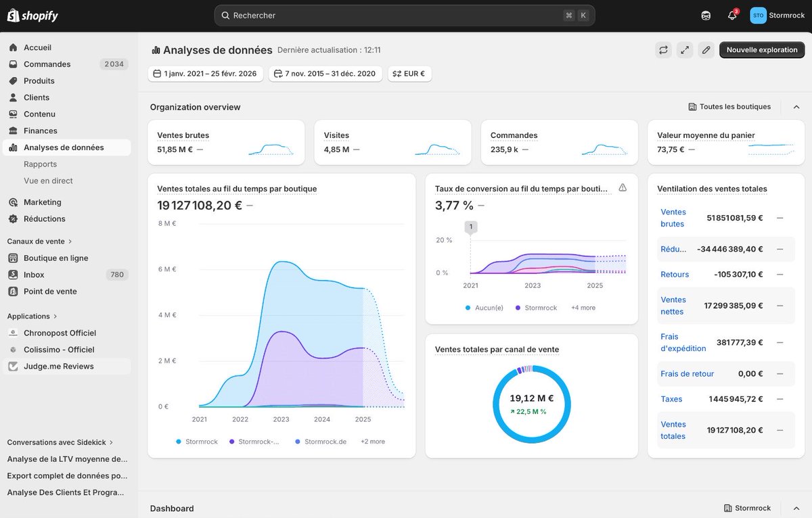The height and width of the screenshot is (518, 812).
Task: Click the edit pencil icon
Action: tap(706, 49)
